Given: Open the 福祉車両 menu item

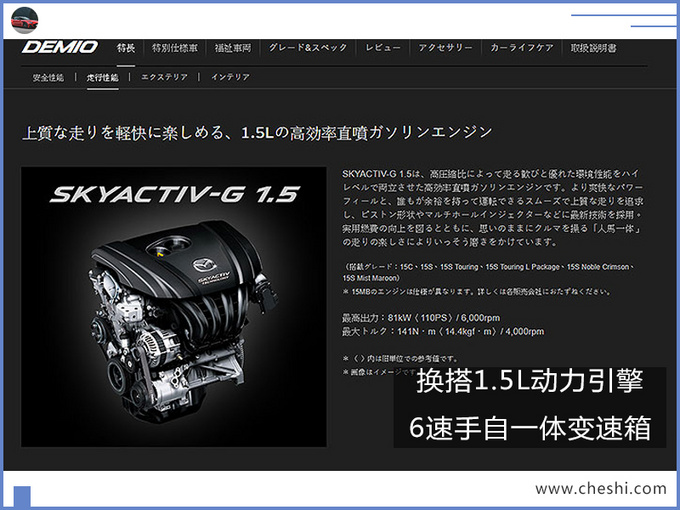Looking at the screenshot, I should [x=233, y=48].
